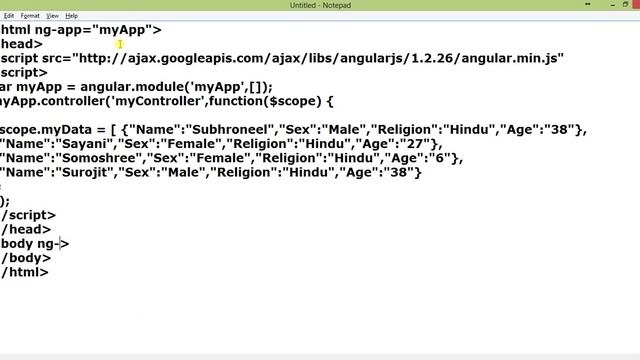Place cursor in 'body ng->' line
The width and height of the screenshot is (640, 360).
click(x=35, y=244)
